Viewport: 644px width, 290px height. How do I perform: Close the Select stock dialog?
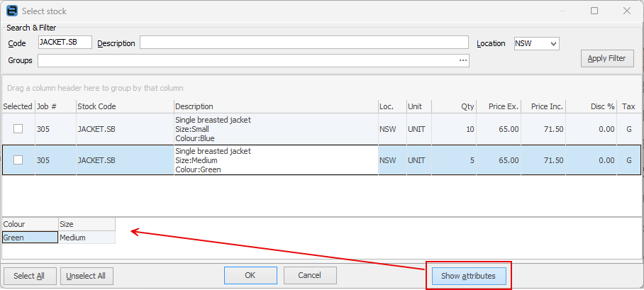point(627,11)
